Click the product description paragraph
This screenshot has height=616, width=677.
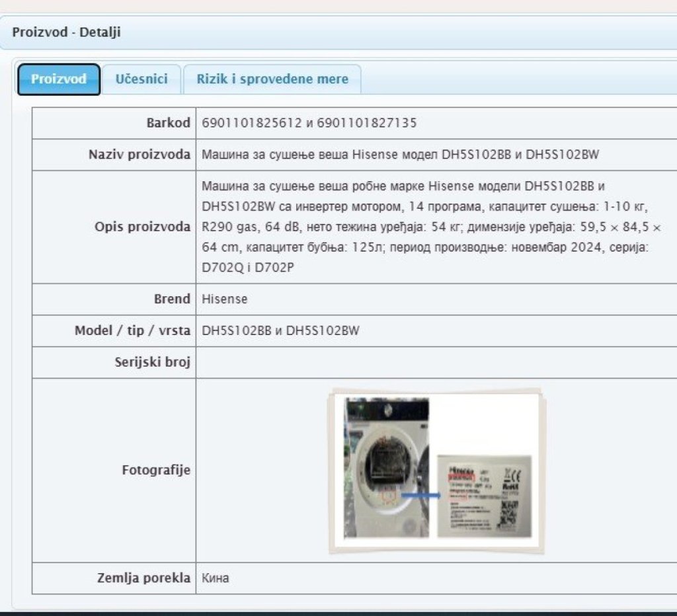[430, 227]
